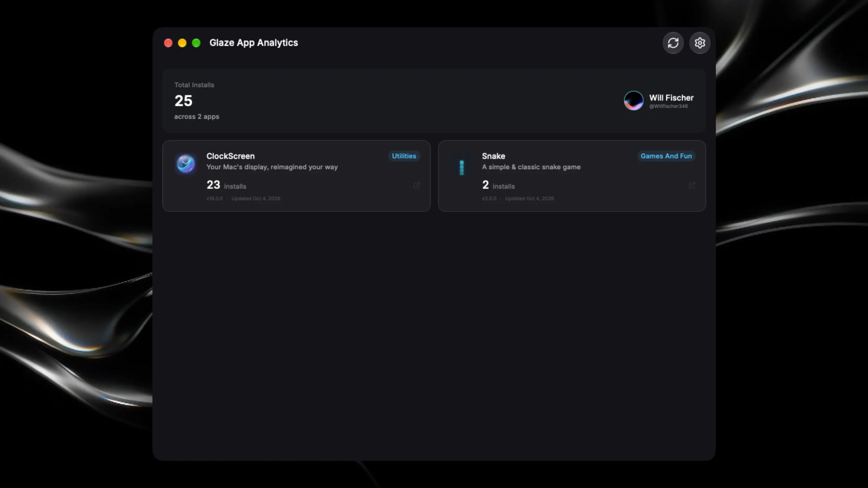Click 'A simple & classic snake game'
The width and height of the screenshot is (868, 488).
[x=531, y=167]
